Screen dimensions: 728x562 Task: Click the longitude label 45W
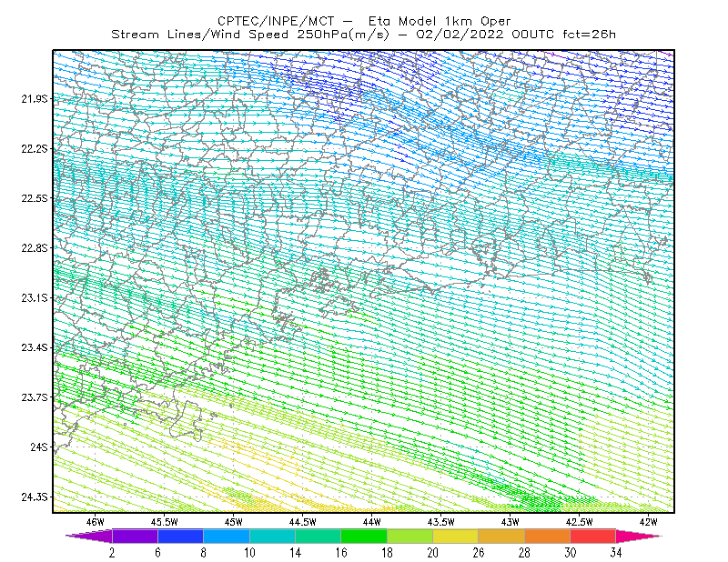tap(234, 522)
